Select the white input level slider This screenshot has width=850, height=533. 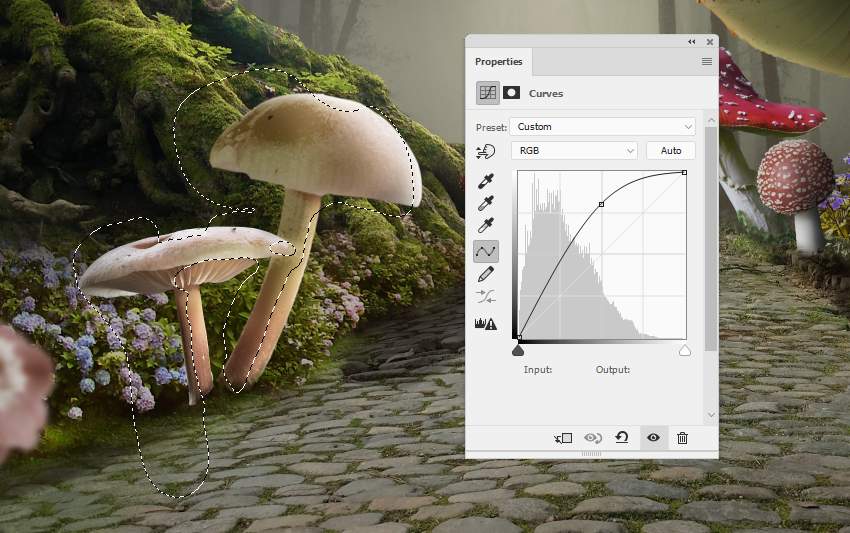(685, 351)
